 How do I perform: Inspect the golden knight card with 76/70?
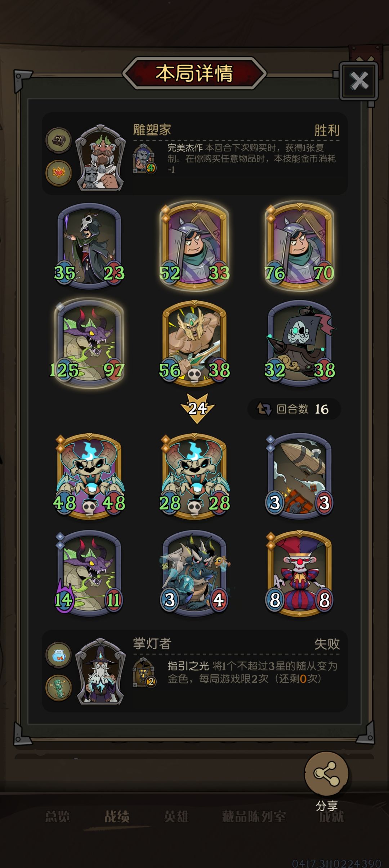pyautogui.click(x=300, y=246)
